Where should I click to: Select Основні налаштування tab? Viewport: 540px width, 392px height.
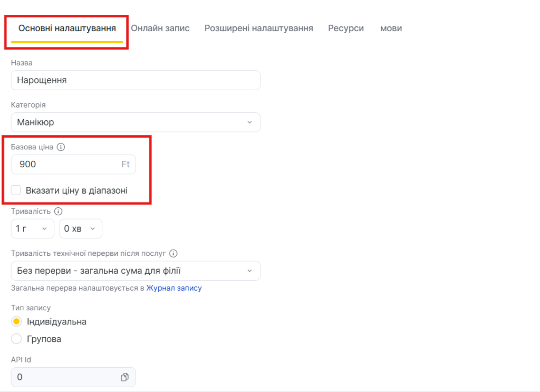point(67,28)
